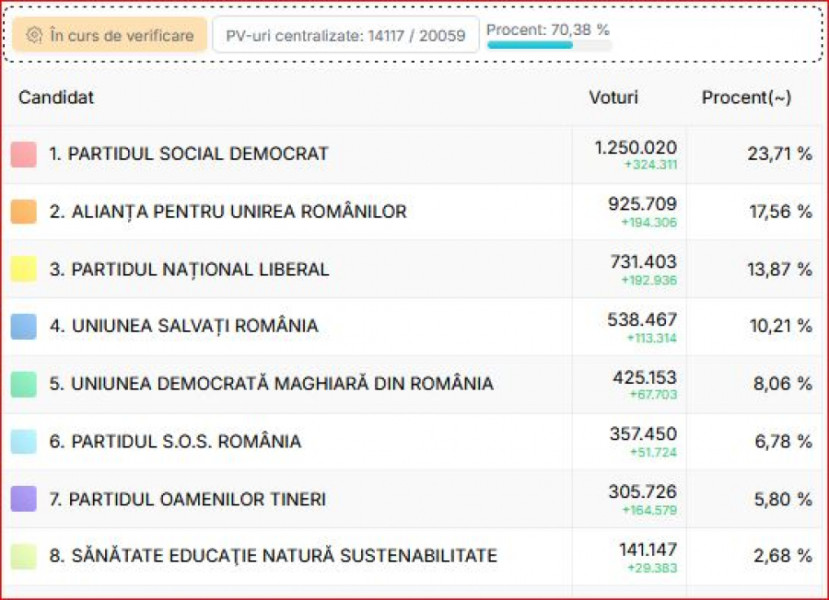The width and height of the screenshot is (829, 600).
Task: Click the Voturi column header
Action: pyautogui.click(x=614, y=97)
